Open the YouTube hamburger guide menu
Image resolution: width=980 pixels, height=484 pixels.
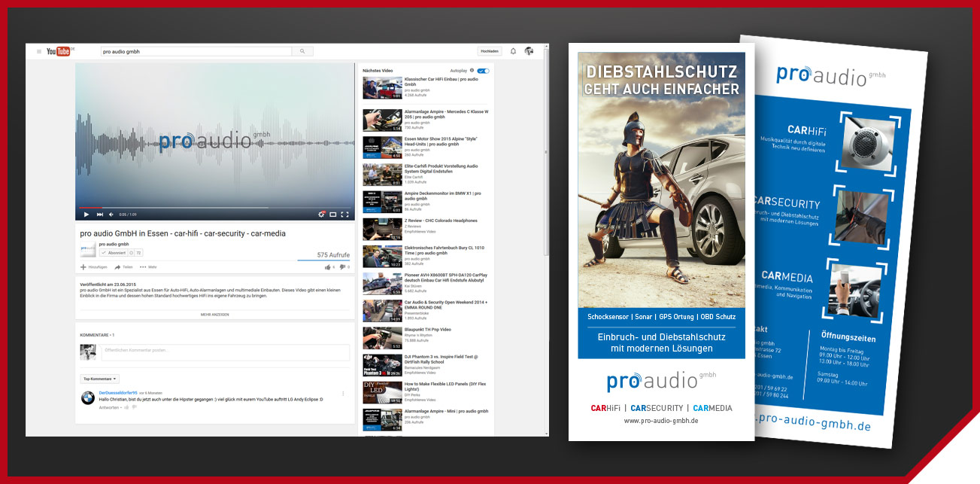tap(38, 51)
